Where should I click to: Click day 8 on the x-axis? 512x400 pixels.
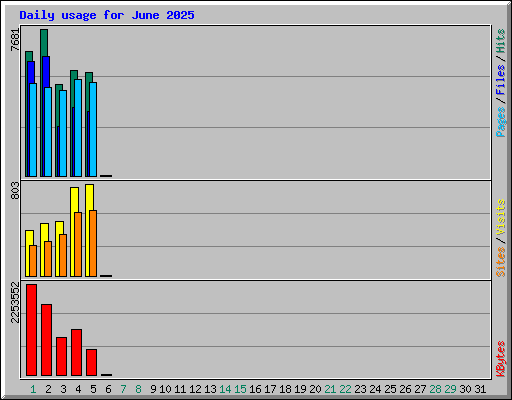click(138, 389)
